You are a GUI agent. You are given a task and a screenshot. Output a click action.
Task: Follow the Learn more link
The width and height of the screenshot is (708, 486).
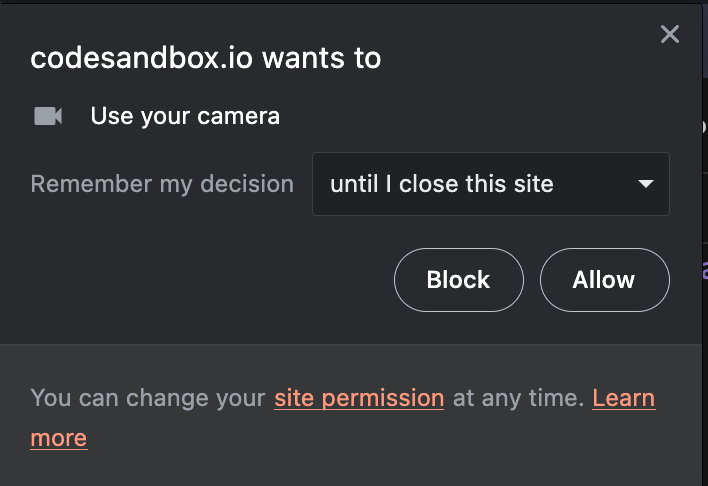[623, 398]
